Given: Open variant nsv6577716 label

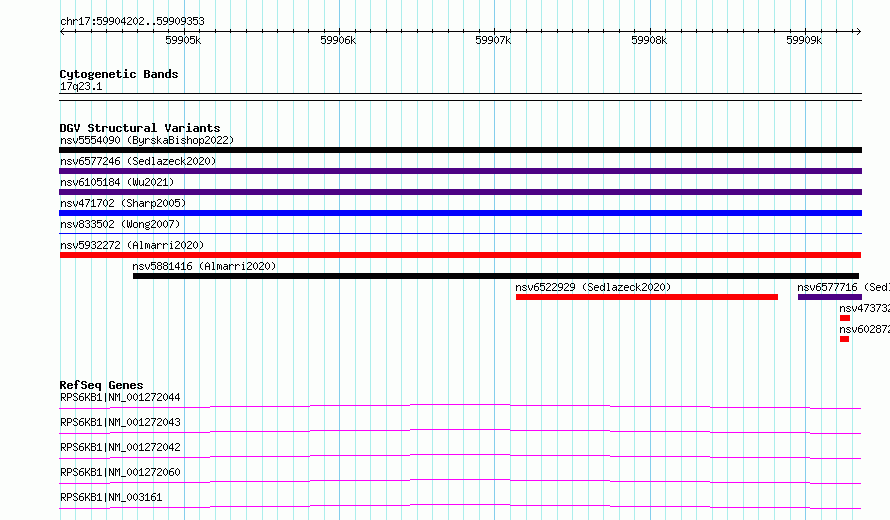Looking at the screenshot, I should pos(843,287).
